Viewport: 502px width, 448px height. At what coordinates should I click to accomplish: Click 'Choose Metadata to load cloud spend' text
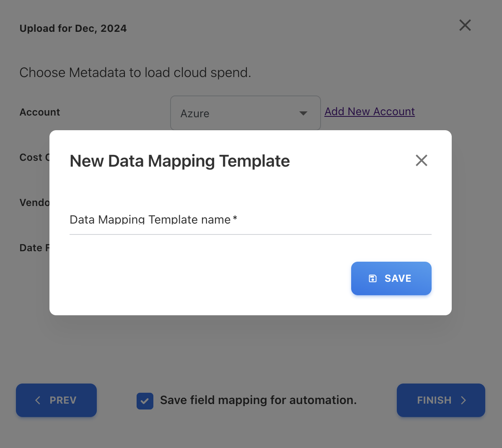(135, 72)
